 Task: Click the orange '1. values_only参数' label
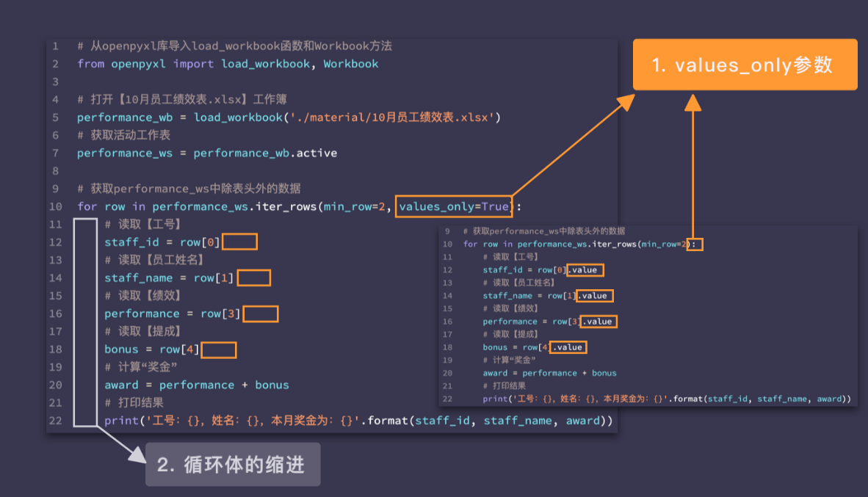[745, 64]
